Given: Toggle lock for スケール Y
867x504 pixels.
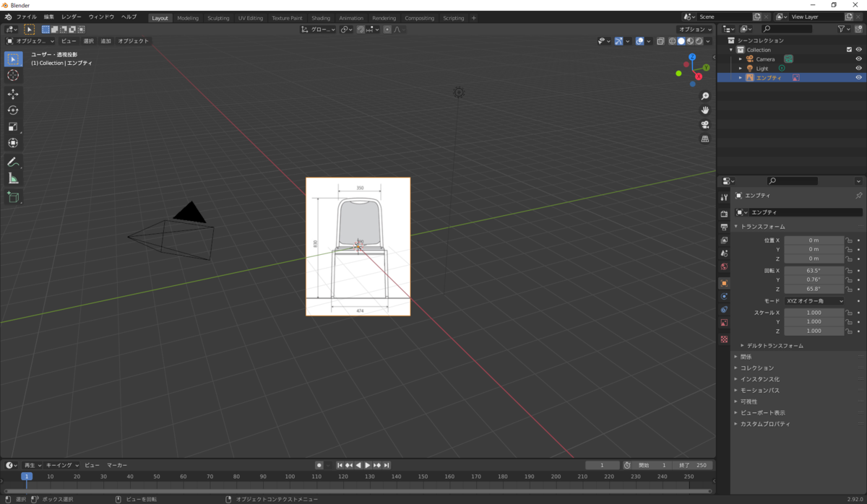Looking at the screenshot, I should pos(850,322).
